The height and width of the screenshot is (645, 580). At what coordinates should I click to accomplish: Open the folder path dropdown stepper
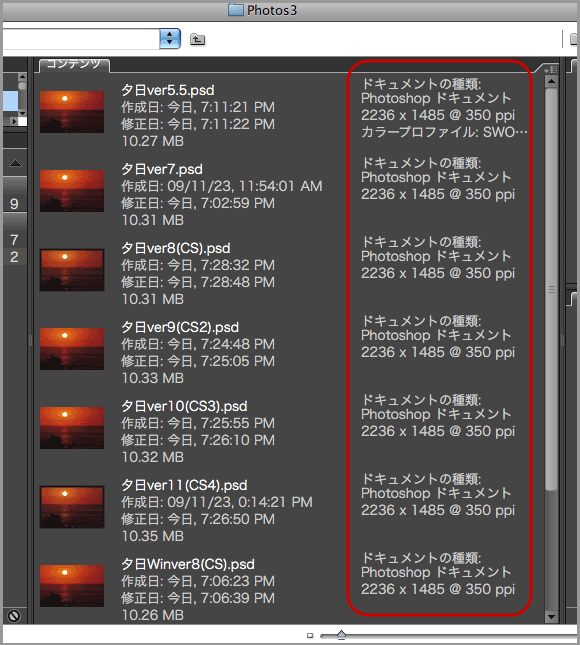point(170,39)
